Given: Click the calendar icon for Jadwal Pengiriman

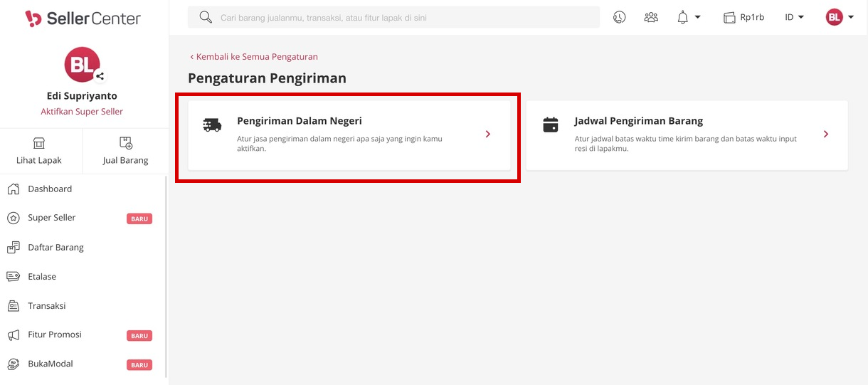Looking at the screenshot, I should 551,125.
